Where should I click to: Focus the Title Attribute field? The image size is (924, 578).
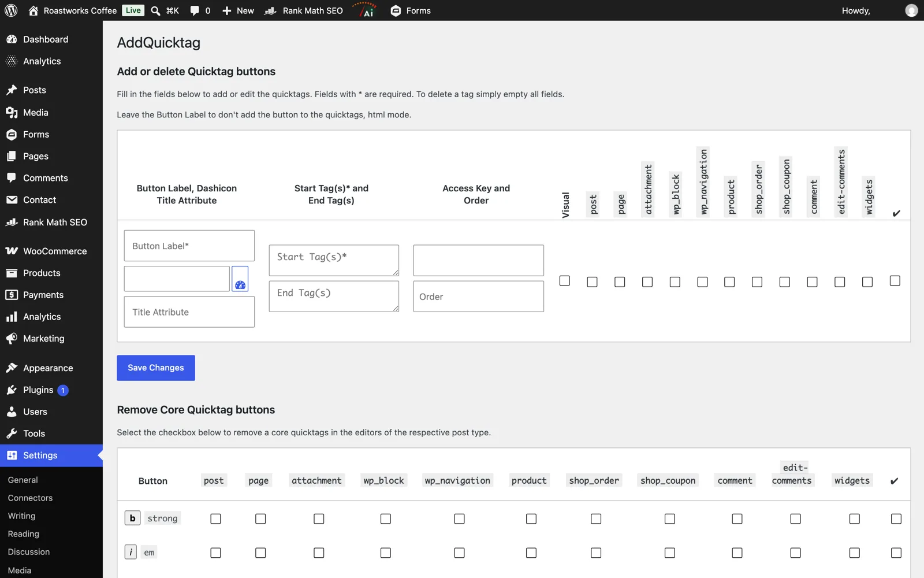coord(189,312)
